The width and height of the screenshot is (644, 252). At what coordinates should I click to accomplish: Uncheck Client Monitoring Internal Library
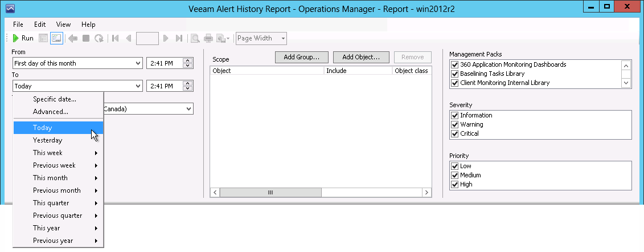454,83
